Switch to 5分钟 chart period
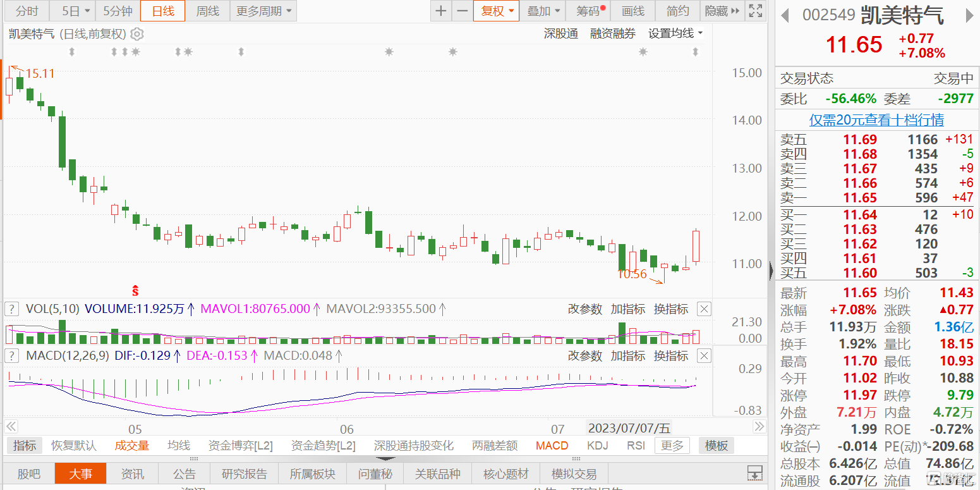This screenshot has height=490, width=980. click(x=118, y=11)
